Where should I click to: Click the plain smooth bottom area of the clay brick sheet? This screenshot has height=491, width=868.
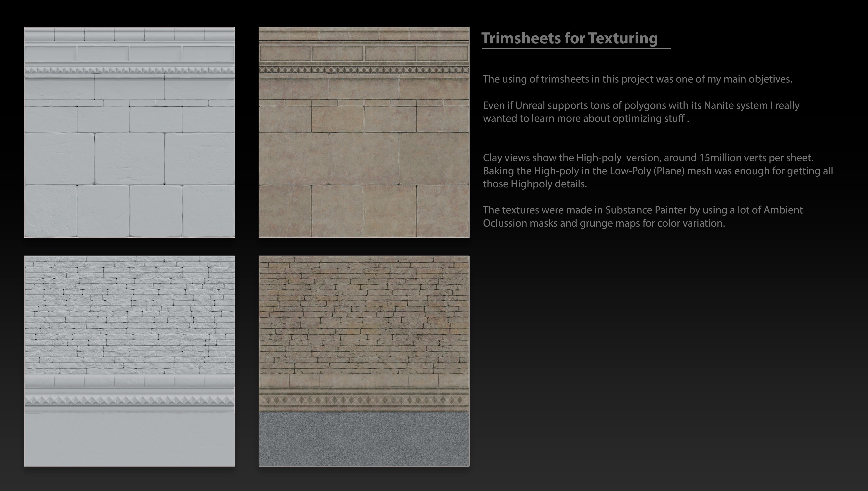pos(130,440)
